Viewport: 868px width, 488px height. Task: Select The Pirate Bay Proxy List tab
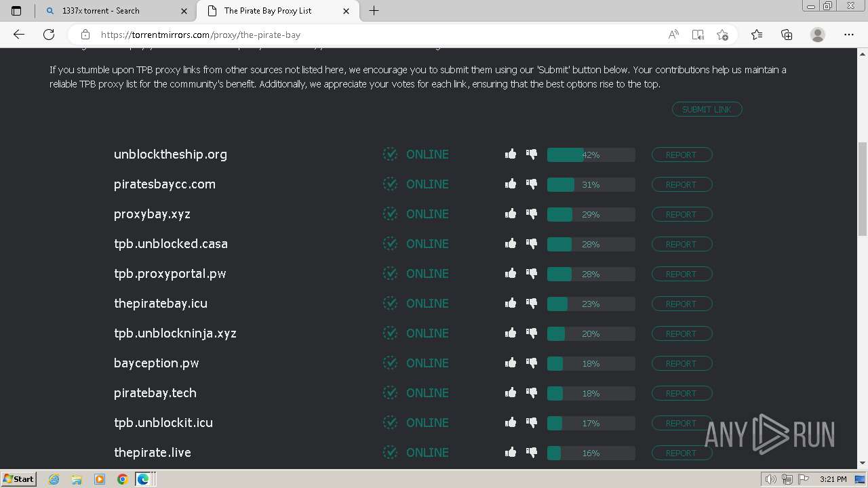tap(277, 11)
